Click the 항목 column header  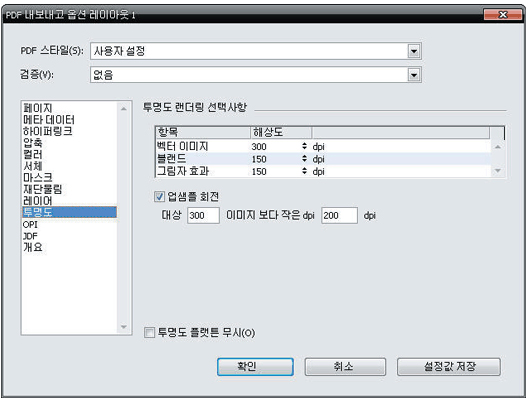click(x=203, y=132)
